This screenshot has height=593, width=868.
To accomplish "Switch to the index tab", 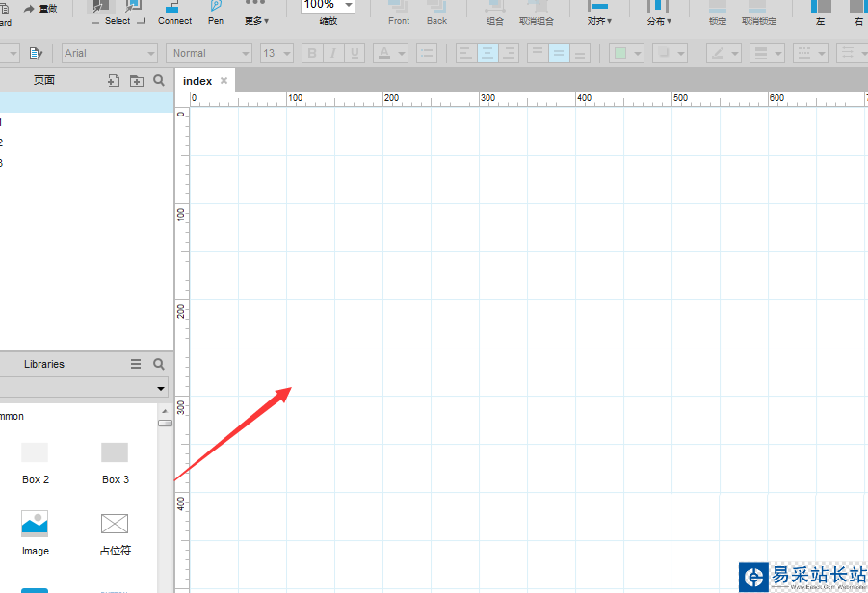I will [197, 81].
